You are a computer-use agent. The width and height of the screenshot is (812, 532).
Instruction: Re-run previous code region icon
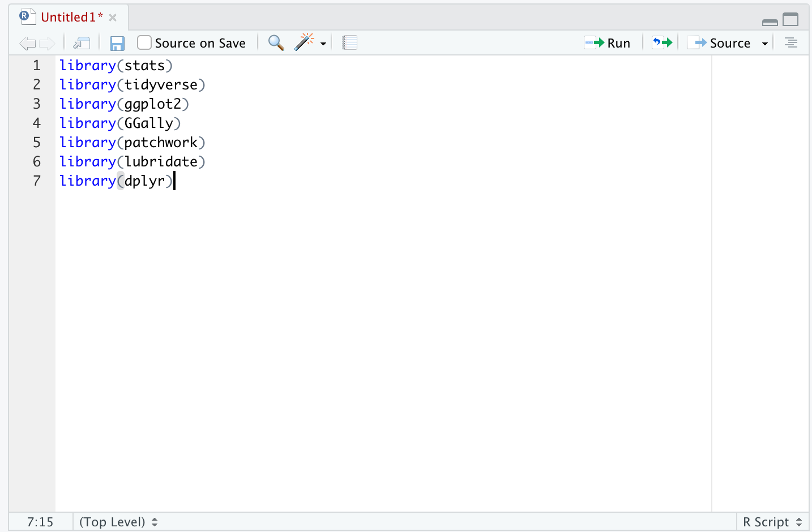[x=662, y=42]
